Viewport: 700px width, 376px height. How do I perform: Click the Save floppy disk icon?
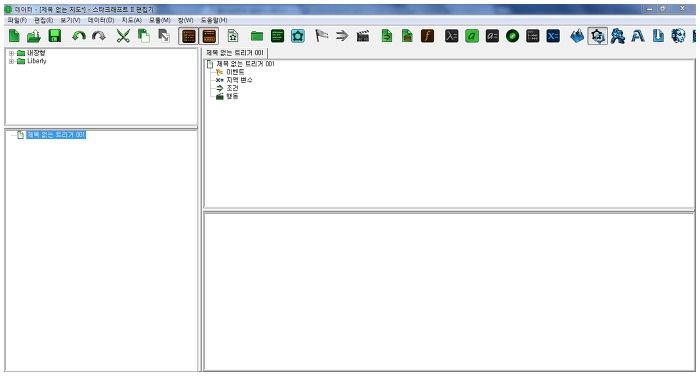point(54,36)
